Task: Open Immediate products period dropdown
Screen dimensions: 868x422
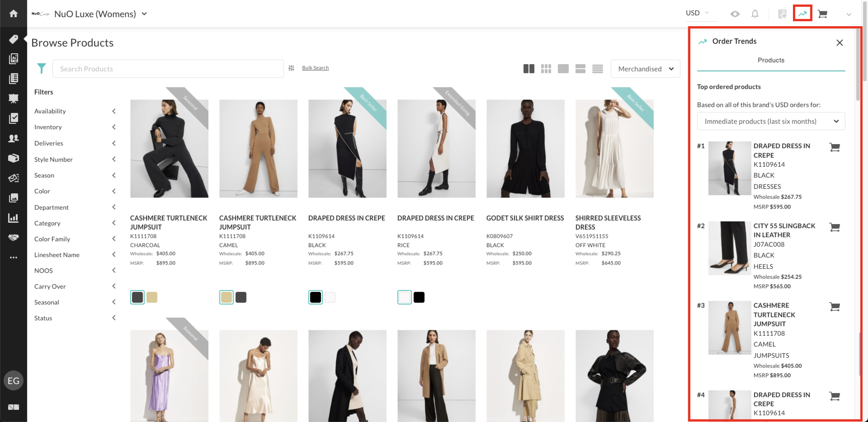Action: [x=771, y=121]
